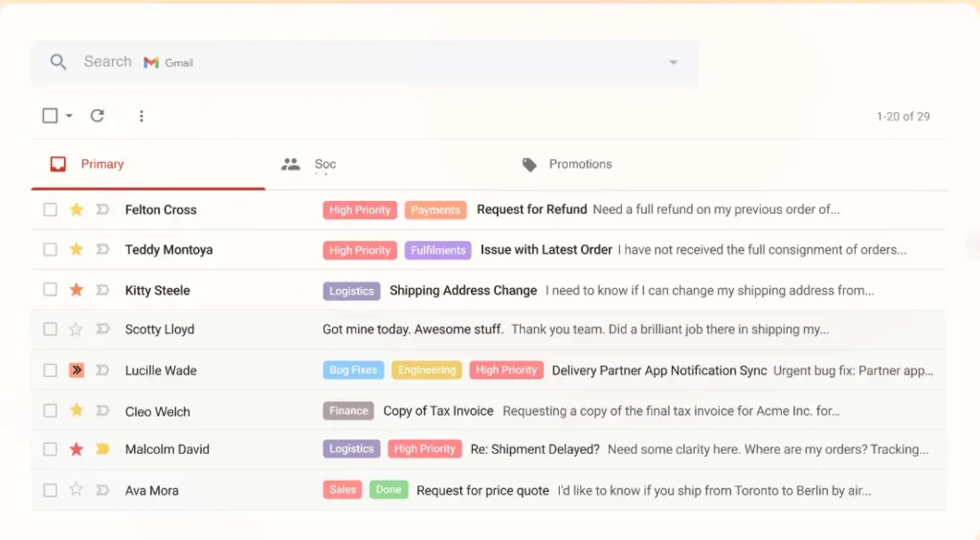This screenshot has width=980, height=540.
Task: Select the Teddy Montoya email checkbox
Action: (50, 250)
